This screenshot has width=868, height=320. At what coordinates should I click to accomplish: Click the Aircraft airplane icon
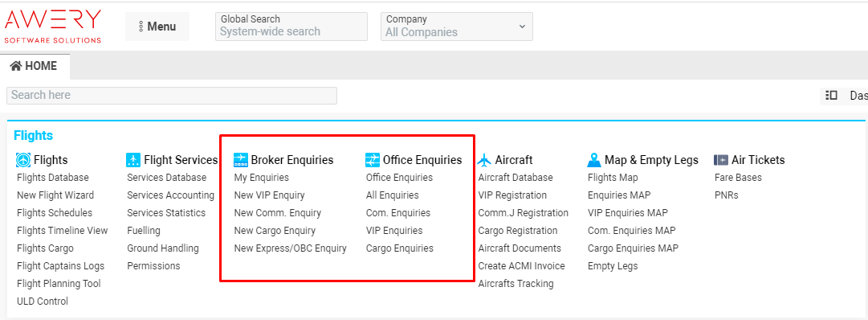(484, 160)
